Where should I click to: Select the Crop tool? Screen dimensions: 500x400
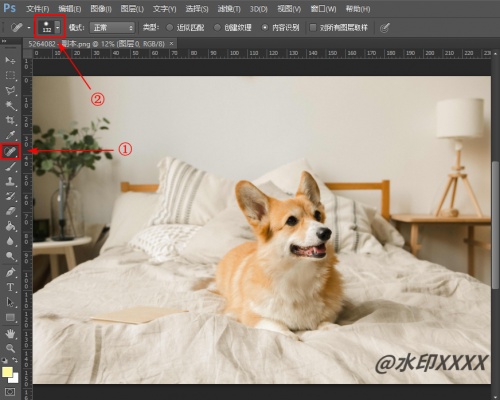click(x=10, y=120)
